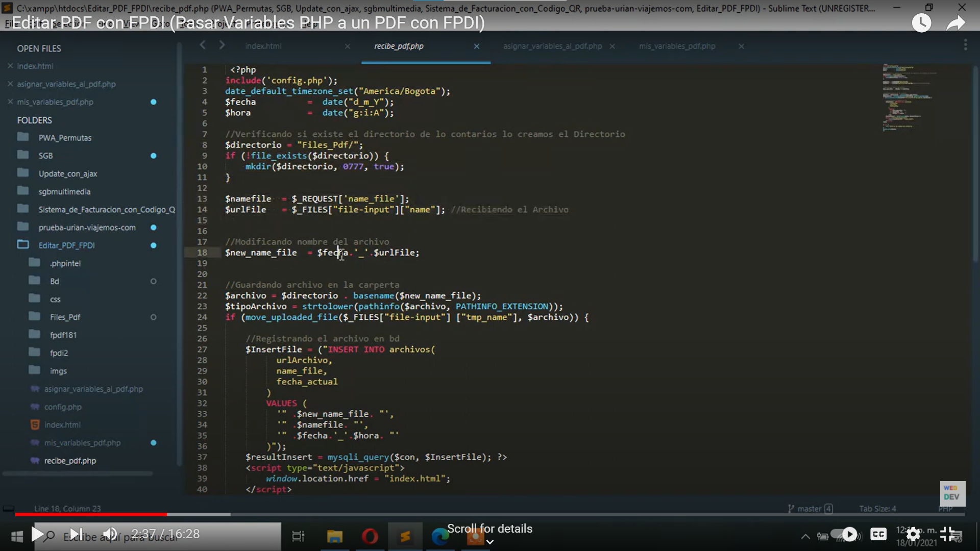Open the video settings gear icon
This screenshot has height=551, width=980.
913,534
